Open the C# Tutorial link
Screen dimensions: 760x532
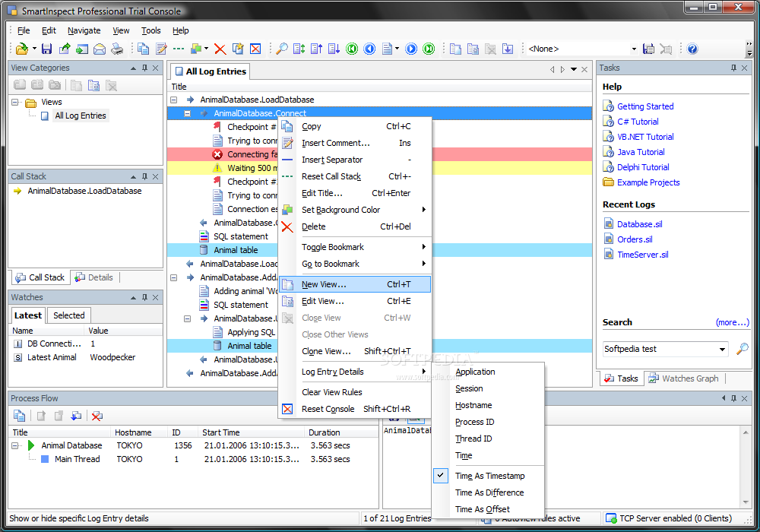[638, 122]
